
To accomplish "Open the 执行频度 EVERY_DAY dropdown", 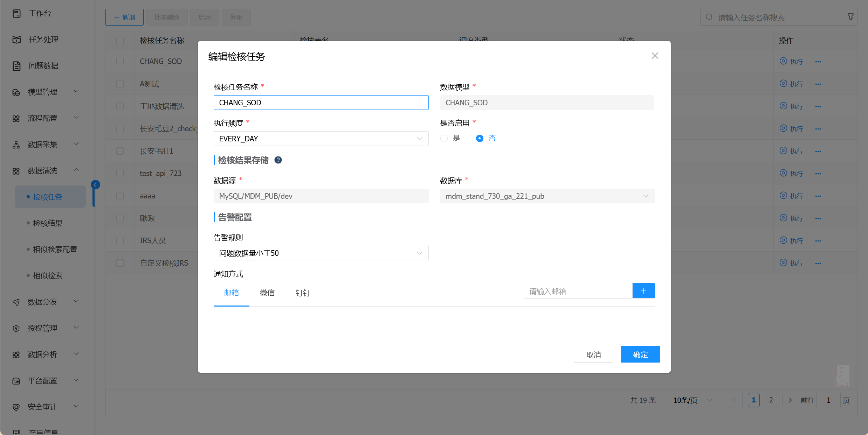I will coord(321,139).
